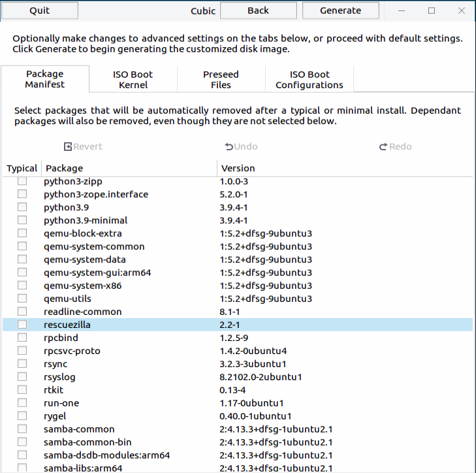Viewport: 476px width, 473px height.
Task: Check the samba-common-bin checkbox
Action: point(22,442)
